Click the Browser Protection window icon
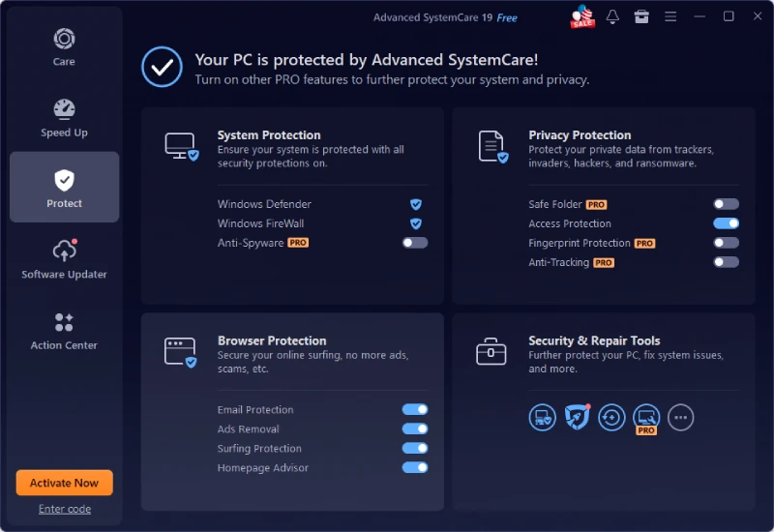This screenshot has width=774, height=532. tap(181, 352)
